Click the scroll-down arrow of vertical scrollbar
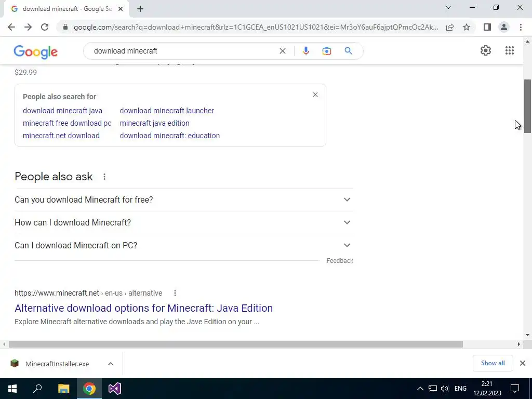This screenshot has height=399, width=532. coord(528,335)
